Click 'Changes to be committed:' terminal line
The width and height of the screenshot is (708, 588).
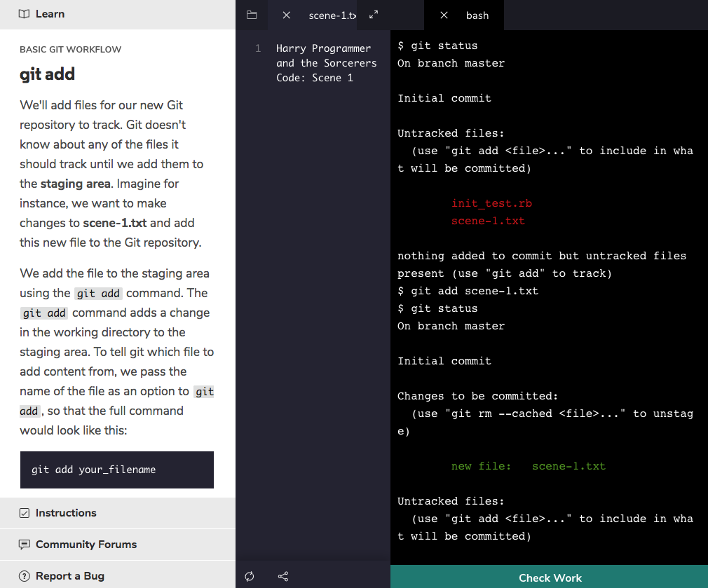(x=477, y=396)
